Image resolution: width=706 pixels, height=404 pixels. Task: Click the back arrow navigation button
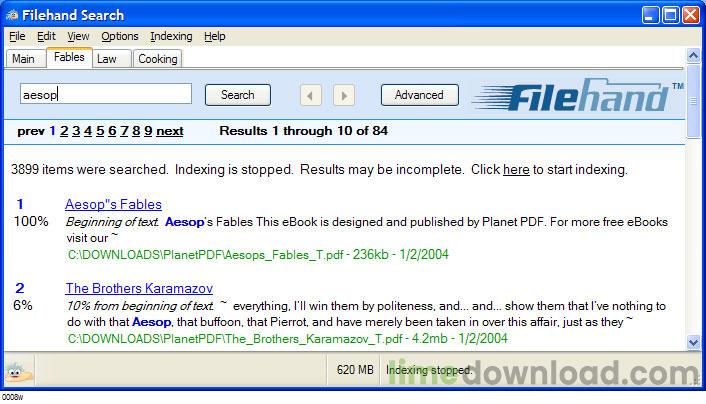point(311,95)
